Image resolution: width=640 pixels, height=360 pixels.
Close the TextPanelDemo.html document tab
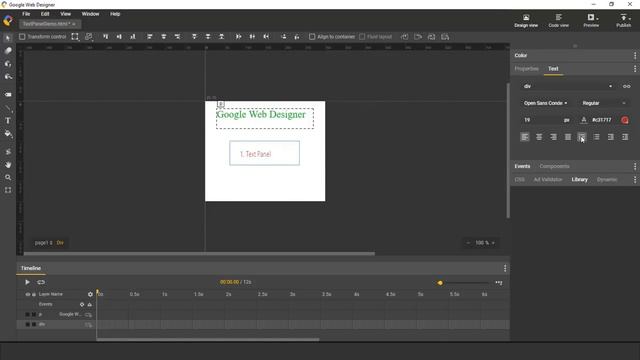[74, 24]
